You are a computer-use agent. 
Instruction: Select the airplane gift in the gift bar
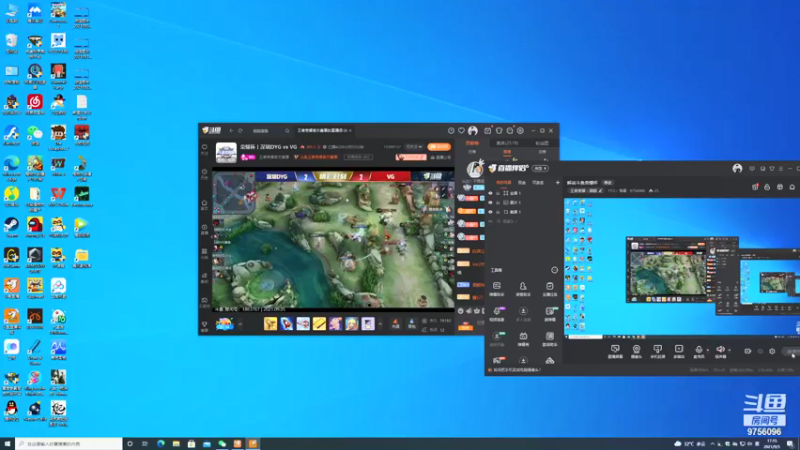click(303, 323)
